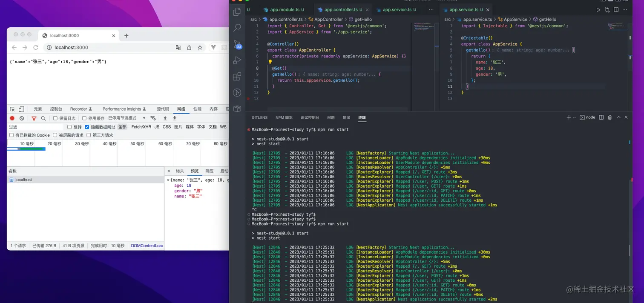Open more actions ellipsis in the right editor group

tap(625, 10)
